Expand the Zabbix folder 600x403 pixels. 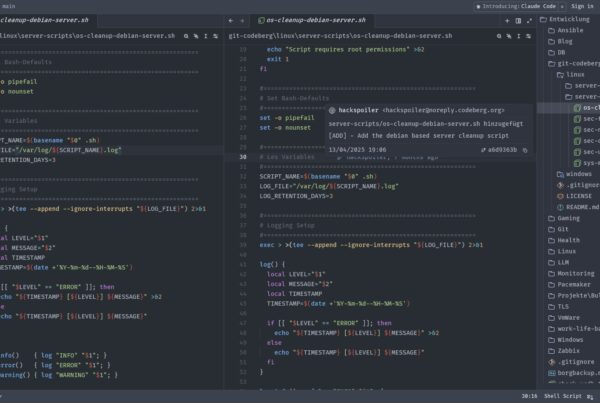(x=568, y=351)
